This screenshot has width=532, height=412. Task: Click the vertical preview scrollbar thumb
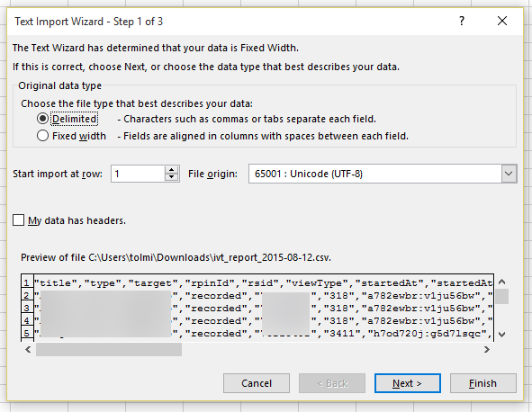[502, 297]
